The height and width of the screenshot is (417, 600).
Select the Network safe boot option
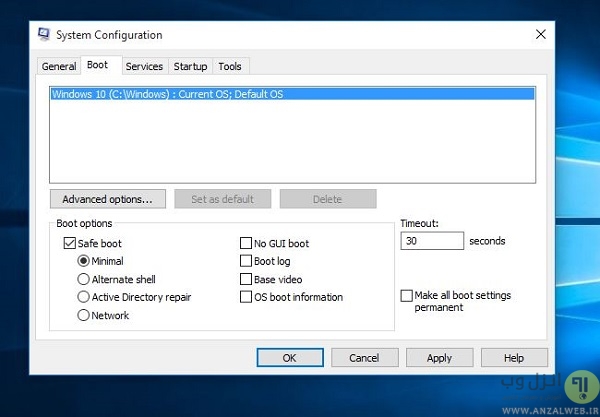(84, 315)
